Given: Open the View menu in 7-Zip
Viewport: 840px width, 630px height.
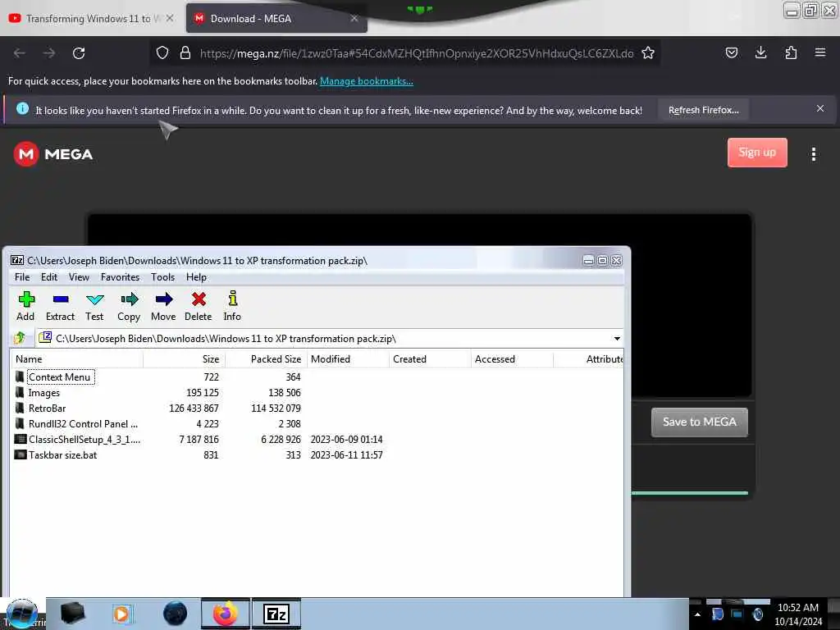Looking at the screenshot, I should click(79, 277).
